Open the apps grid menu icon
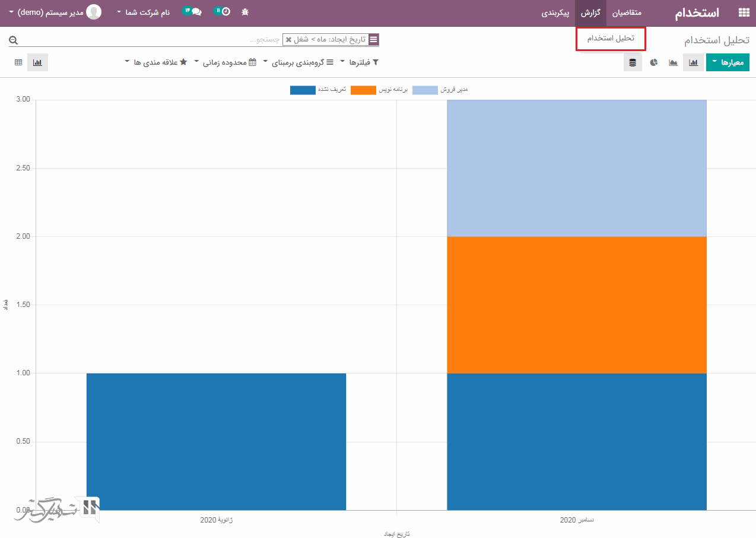Image resolution: width=756 pixels, height=538 pixels. (x=743, y=12)
